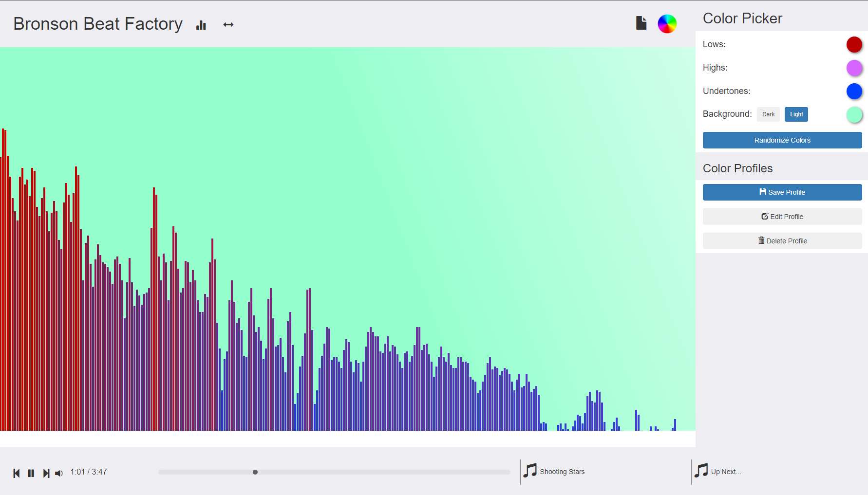
Task: Click the bar chart visualizer icon
Action: click(x=201, y=25)
